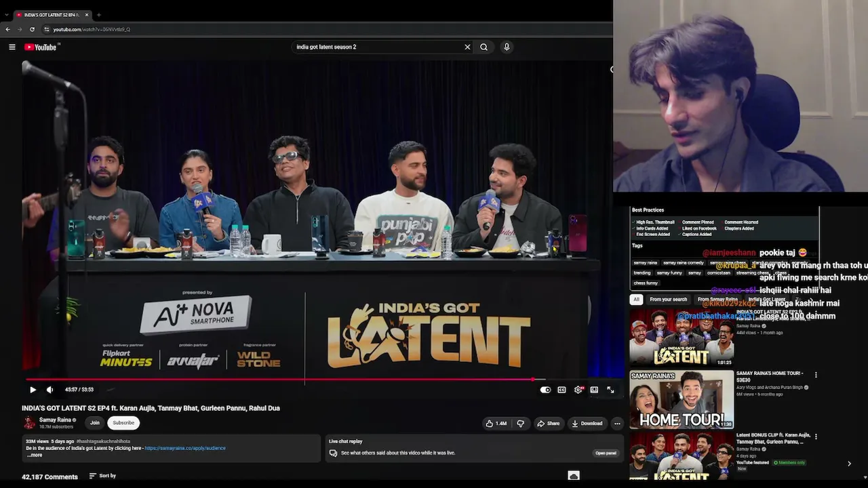
Task: Reload the page in the browser
Action: [x=32, y=29]
